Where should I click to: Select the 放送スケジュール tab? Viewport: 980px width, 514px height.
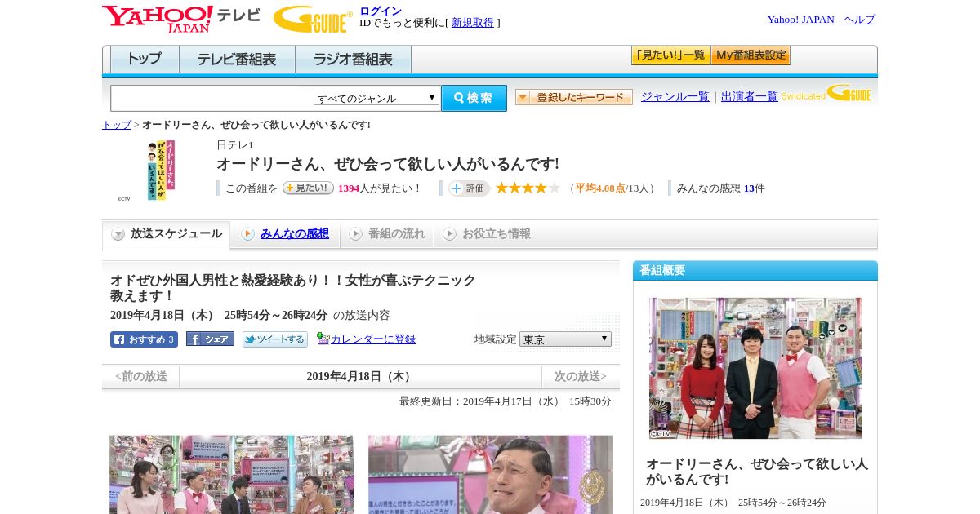[x=166, y=234]
